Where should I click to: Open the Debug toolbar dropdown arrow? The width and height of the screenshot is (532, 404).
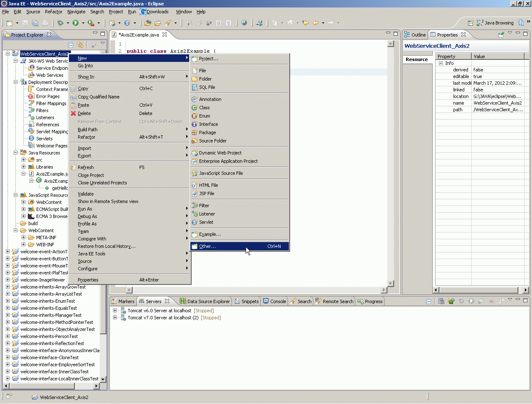pos(68,23)
